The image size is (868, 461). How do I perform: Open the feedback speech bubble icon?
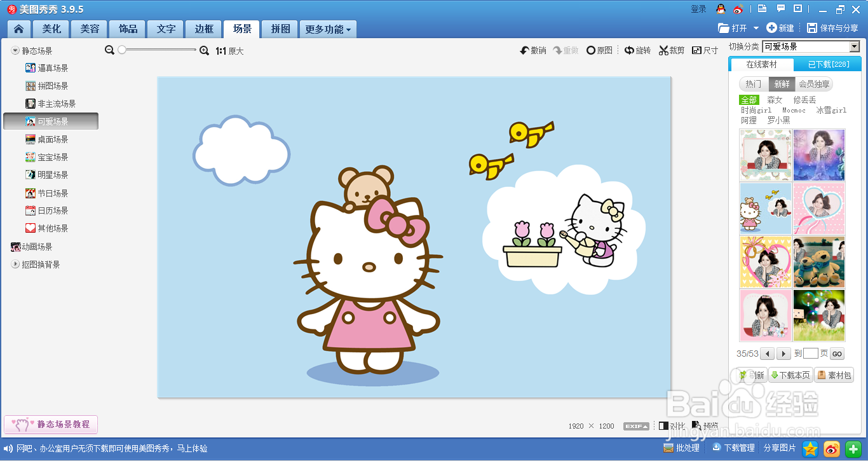click(x=781, y=9)
